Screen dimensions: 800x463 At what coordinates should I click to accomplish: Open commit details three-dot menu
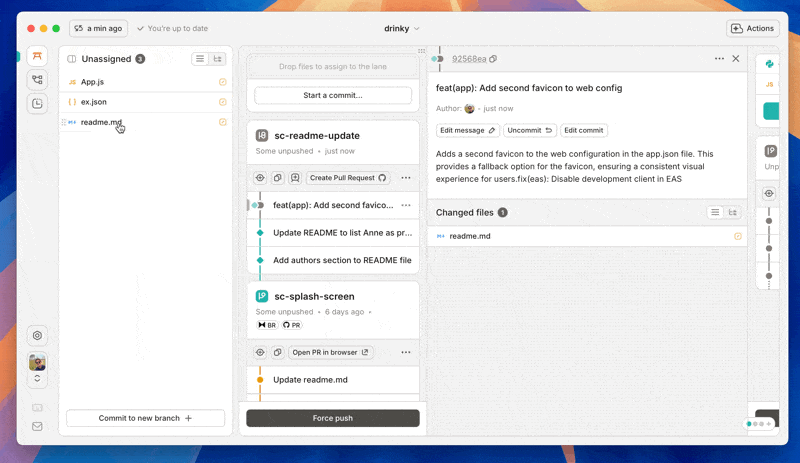(x=719, y=59)
